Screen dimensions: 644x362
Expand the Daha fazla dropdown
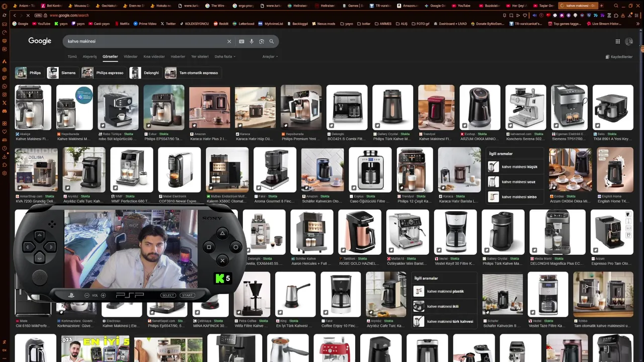click(225, 57)
